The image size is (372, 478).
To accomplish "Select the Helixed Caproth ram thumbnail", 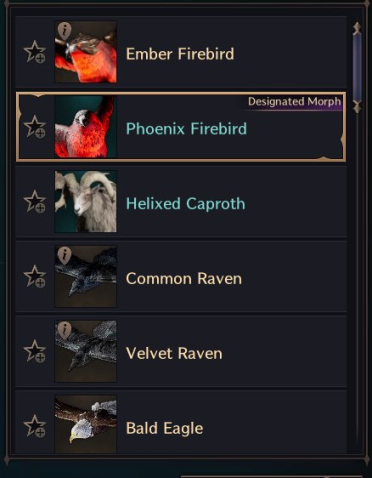I will click(86, 201).
